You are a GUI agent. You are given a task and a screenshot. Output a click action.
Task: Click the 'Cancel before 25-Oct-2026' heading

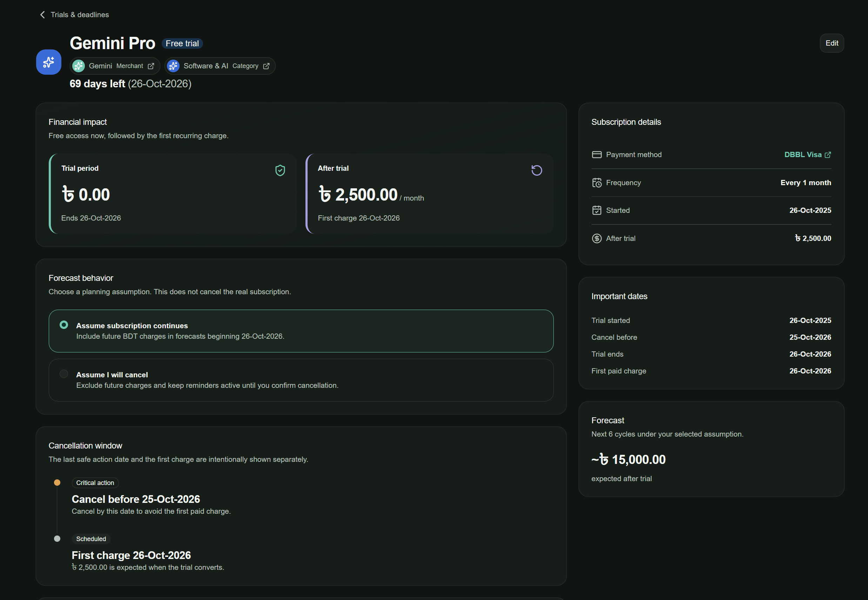[136, 499]
